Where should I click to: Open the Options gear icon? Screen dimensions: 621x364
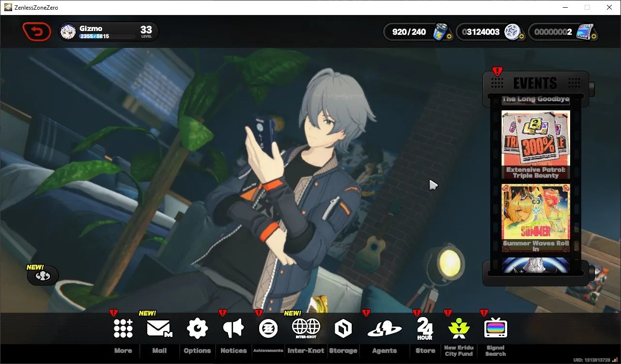(197, 329)
